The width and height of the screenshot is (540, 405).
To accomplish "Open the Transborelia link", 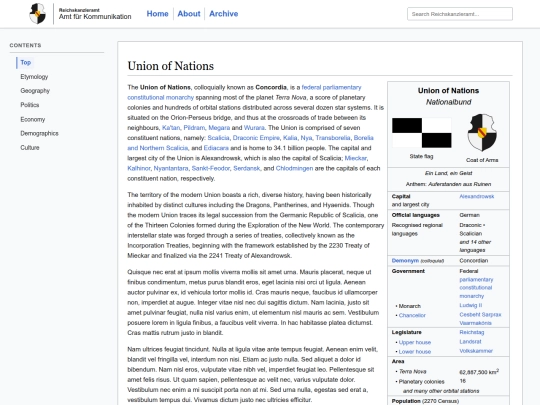I will [x=333, y=138].
